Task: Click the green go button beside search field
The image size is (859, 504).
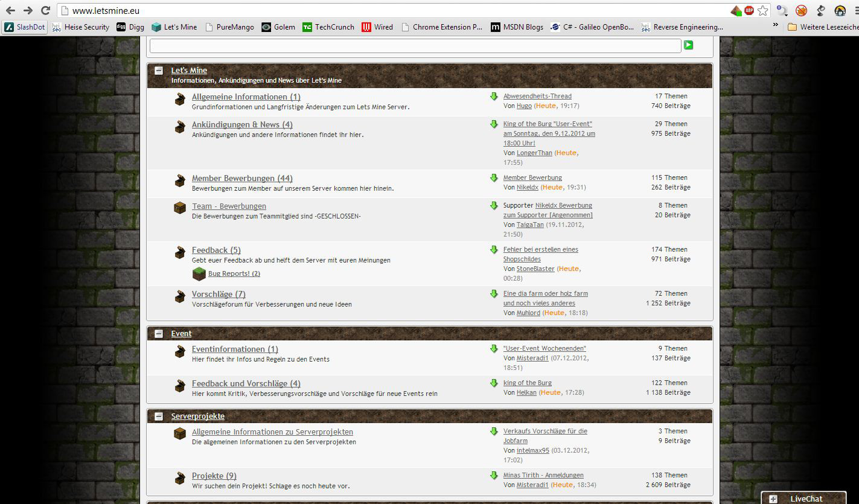Action: pyautogui.click(x=688, y=45)
